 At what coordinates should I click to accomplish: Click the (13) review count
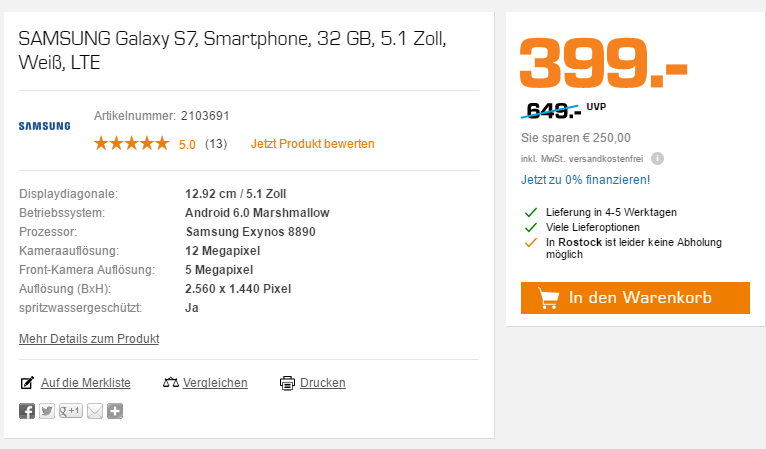point(216,144)
